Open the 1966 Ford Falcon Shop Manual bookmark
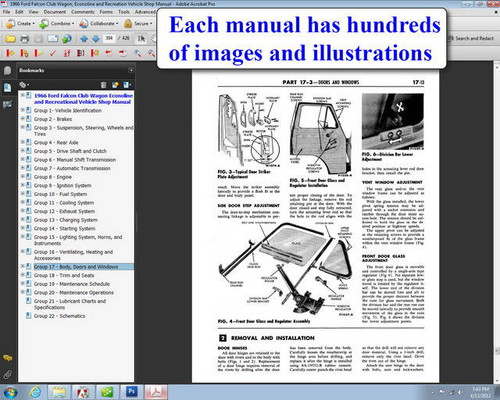 tap(83, 99)
